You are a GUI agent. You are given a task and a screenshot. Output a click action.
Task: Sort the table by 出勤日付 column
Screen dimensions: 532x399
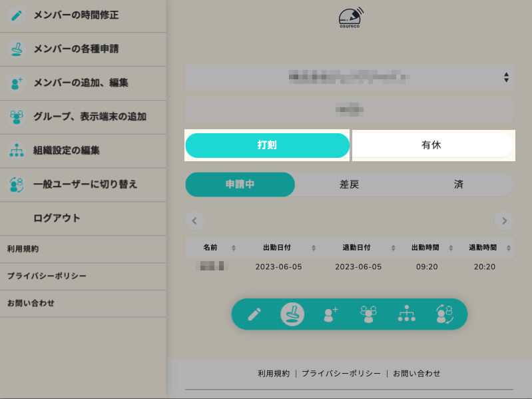(313, 248)
